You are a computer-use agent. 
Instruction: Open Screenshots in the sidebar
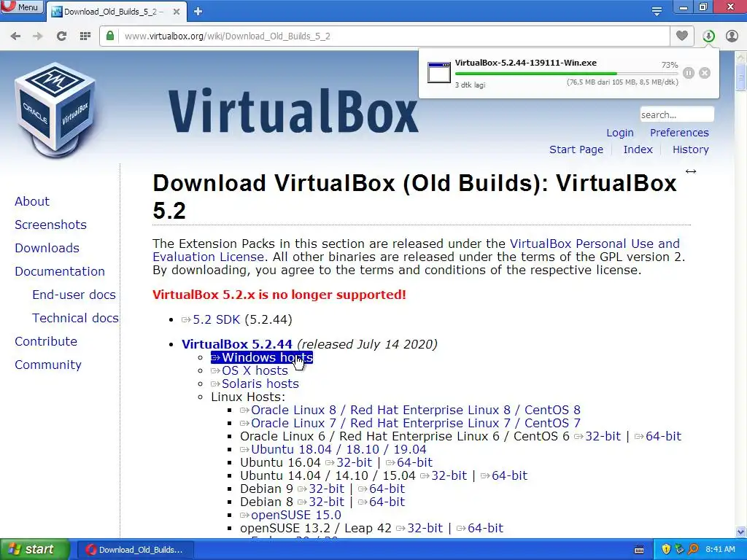(50, 225)
